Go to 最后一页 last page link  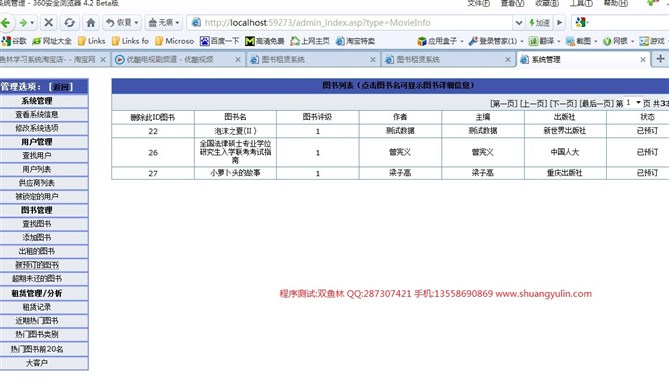[x=596, y=103]
